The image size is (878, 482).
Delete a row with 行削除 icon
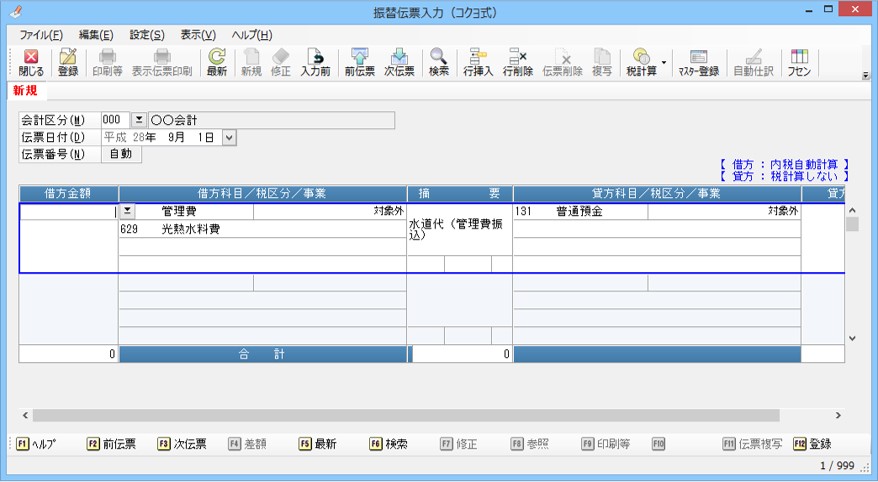tap(518, 62)
